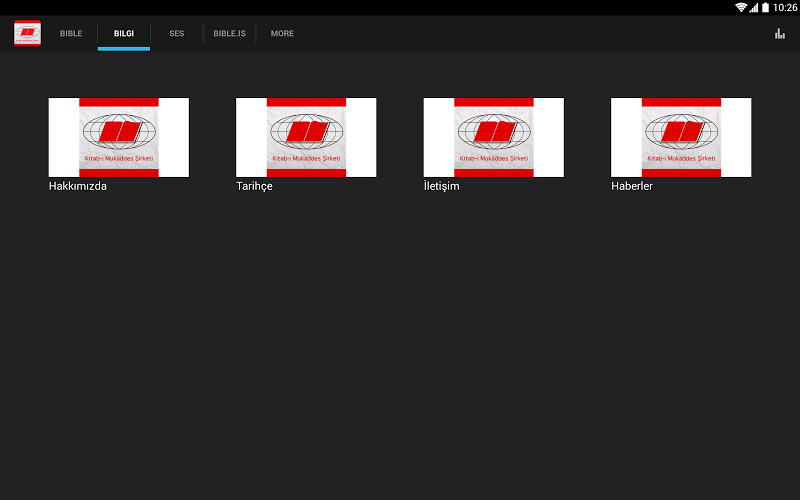Click the Tarihçe label text
Viewport: 800px width, 500px height.
click(254, 187)
